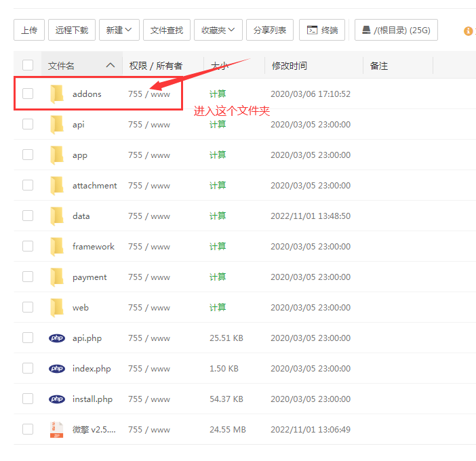Click the 备注 column header

(379, 66)
